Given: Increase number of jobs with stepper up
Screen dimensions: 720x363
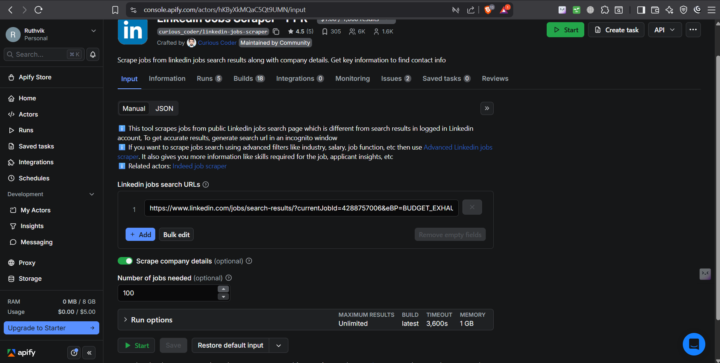Looking at the screenshot, I should click(223, 289).
